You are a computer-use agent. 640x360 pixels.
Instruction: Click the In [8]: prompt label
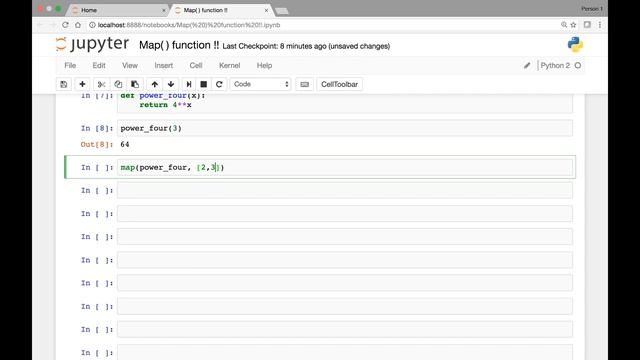(x=97, y=128)
